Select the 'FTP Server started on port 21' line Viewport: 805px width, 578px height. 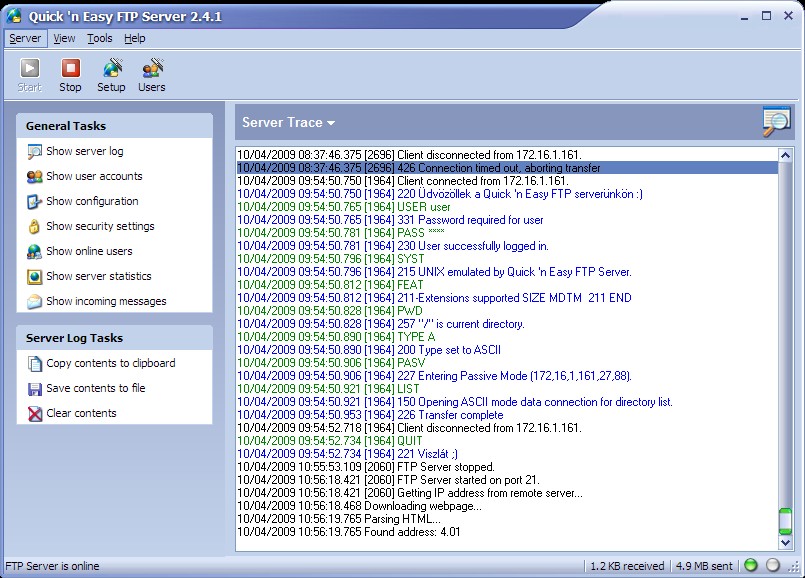[507, 480]
